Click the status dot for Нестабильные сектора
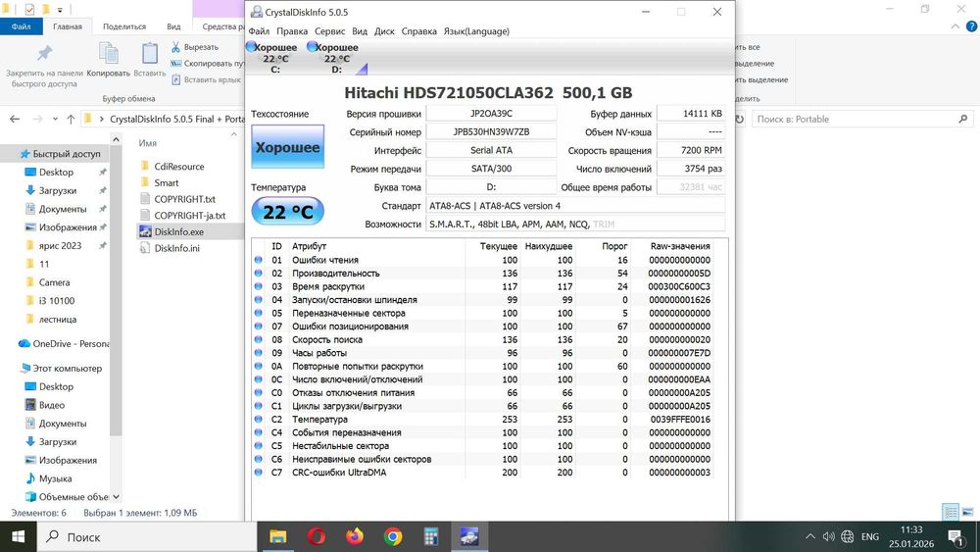This screenshot has width=980, height=552. tap(258, 446)
